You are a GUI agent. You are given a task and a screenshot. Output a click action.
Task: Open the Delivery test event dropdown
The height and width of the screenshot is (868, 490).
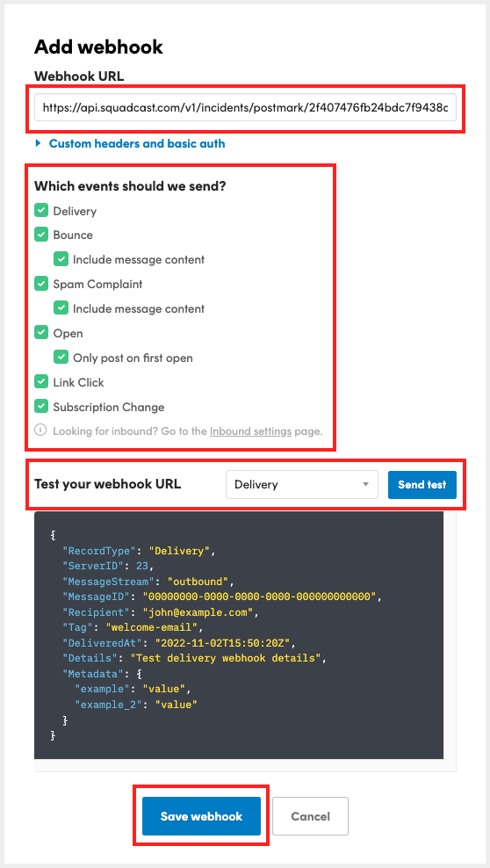(x=302, y=484)
